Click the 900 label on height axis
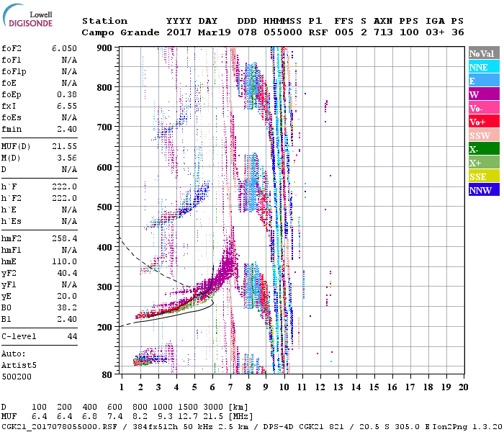 tap(105, 48)
